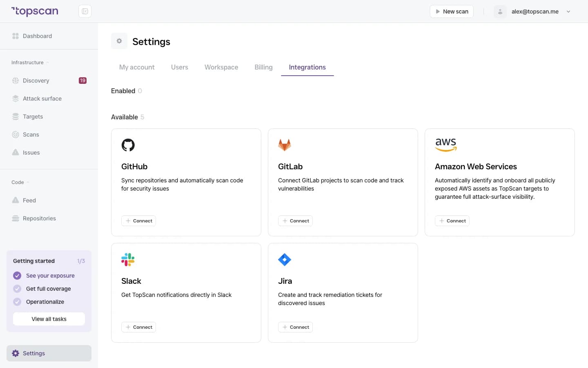Screen dimensions: 588x368
Task: Click the GitLab fox logo
Action: [285, 145]
